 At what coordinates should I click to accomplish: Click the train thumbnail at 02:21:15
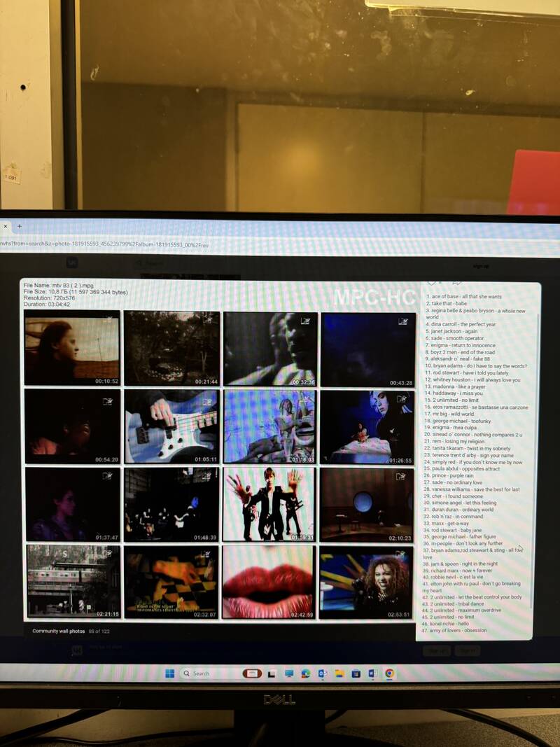73,582
